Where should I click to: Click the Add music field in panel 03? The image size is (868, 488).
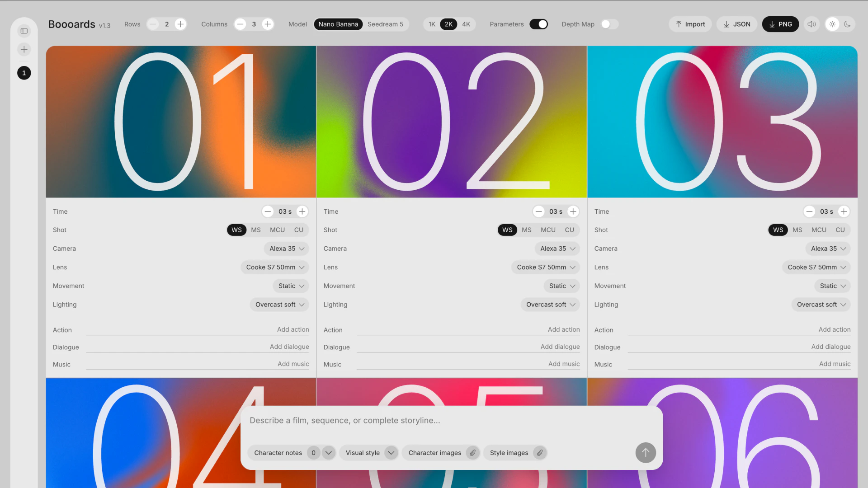[x=739, y=364]
